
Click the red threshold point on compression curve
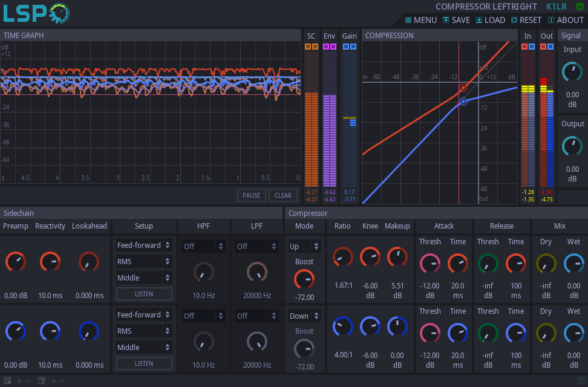click(463, 87)
